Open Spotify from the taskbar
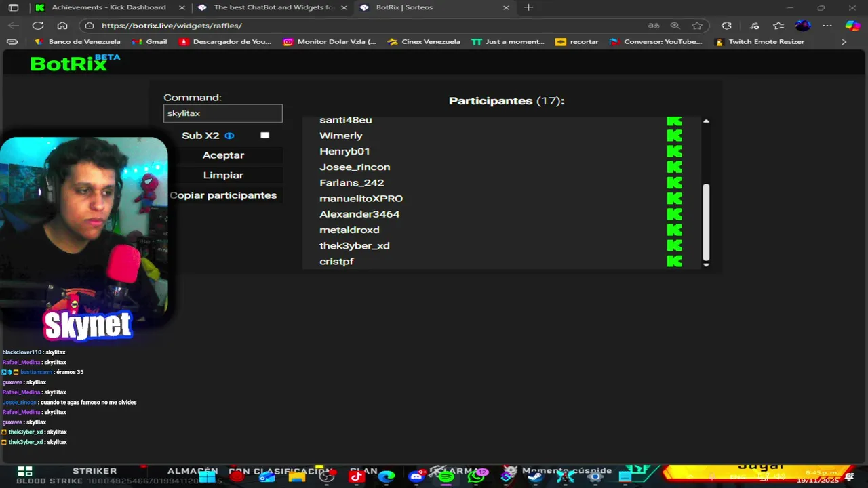This screenshot has width=868, height=488. pyautogui.click(x=446, y=476)
